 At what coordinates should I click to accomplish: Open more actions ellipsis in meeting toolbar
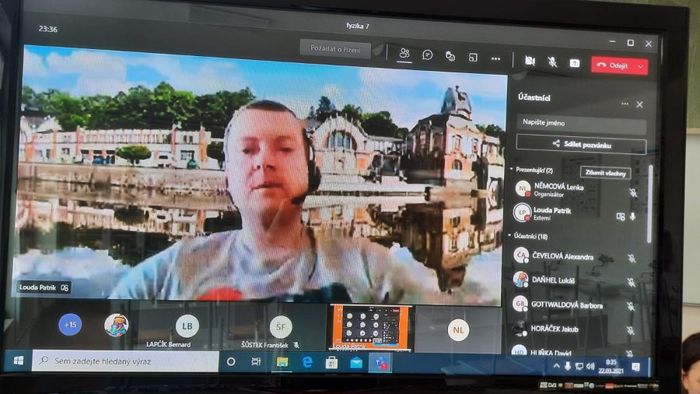pyautogui.click(x=496, y=58)
